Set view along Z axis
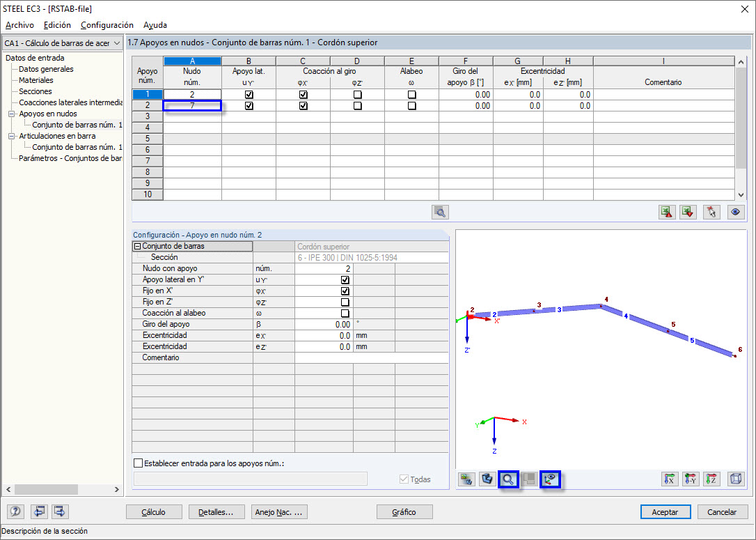The width and height of the screenshot is (756, 540). [x=711, y=479]
